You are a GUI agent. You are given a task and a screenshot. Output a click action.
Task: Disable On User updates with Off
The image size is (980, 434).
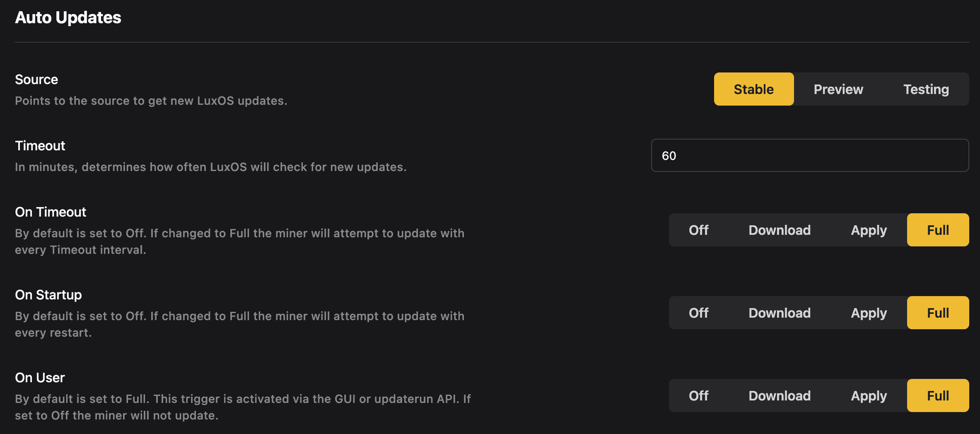point(698,395)
